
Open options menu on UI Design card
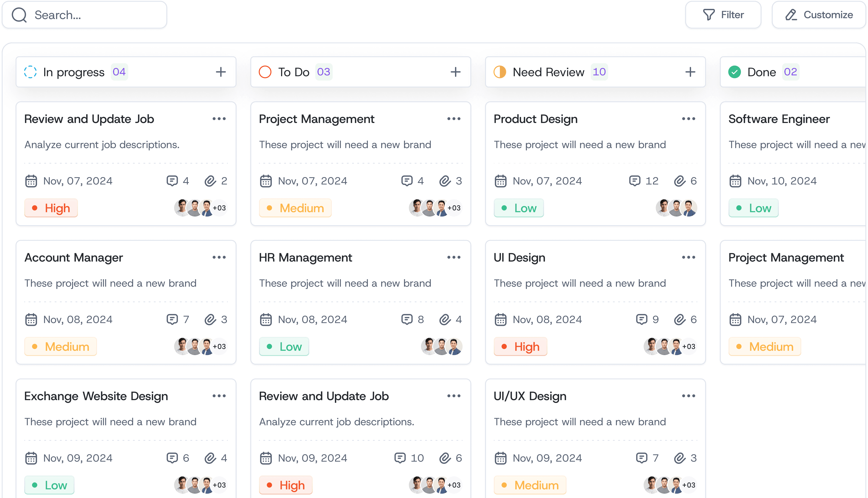point(688,257)
